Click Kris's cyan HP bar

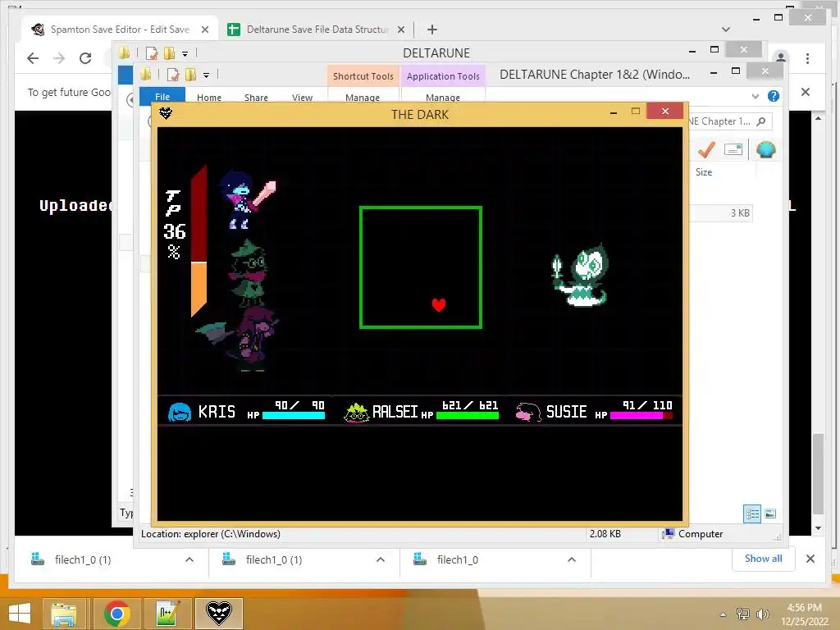click(x=294, y=414)
